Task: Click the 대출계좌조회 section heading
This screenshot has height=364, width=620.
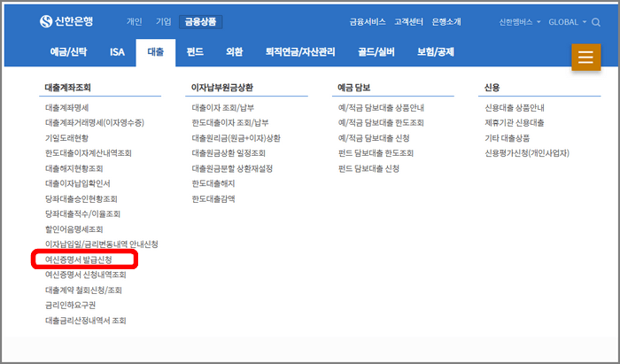Action: pos(68,88)
